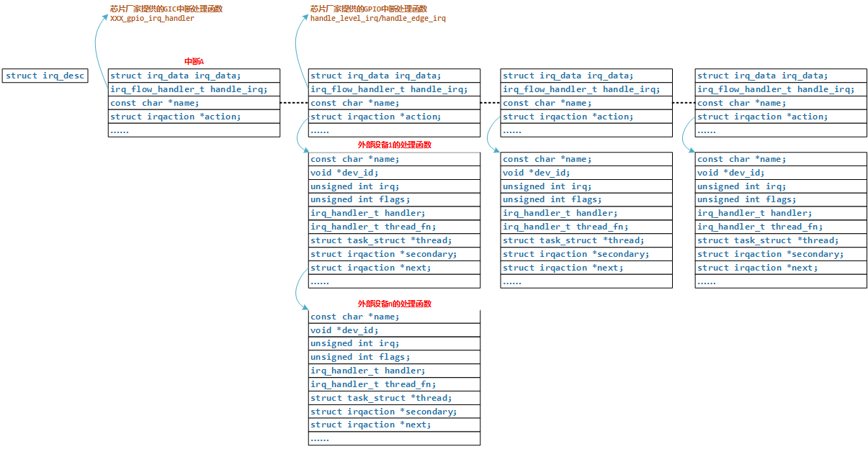Select the red 中断A label
Screen dimensions: 868x449
click(194, 62)
